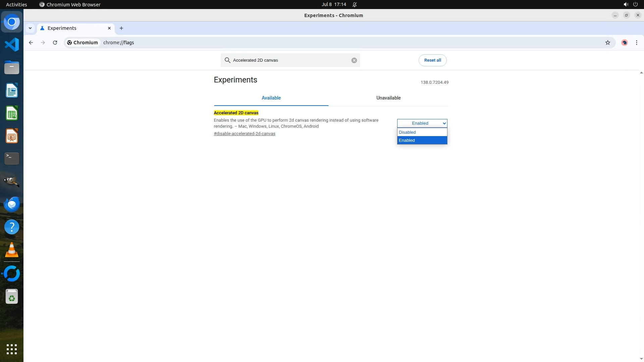Open tab search chevron button

pyautogui.click(x=30, y=28)
